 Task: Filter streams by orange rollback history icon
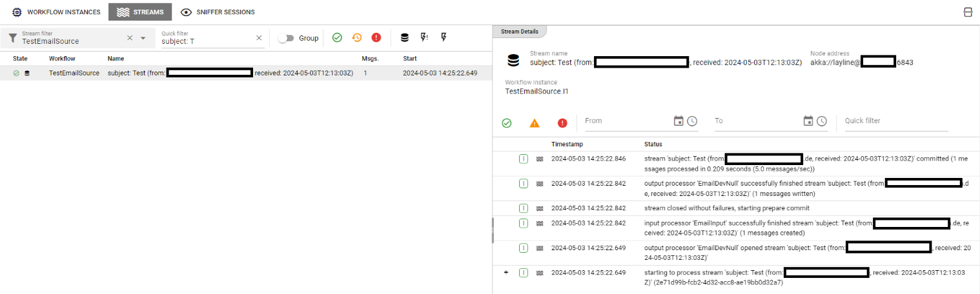pyautogui.click(x=356, y=38)
